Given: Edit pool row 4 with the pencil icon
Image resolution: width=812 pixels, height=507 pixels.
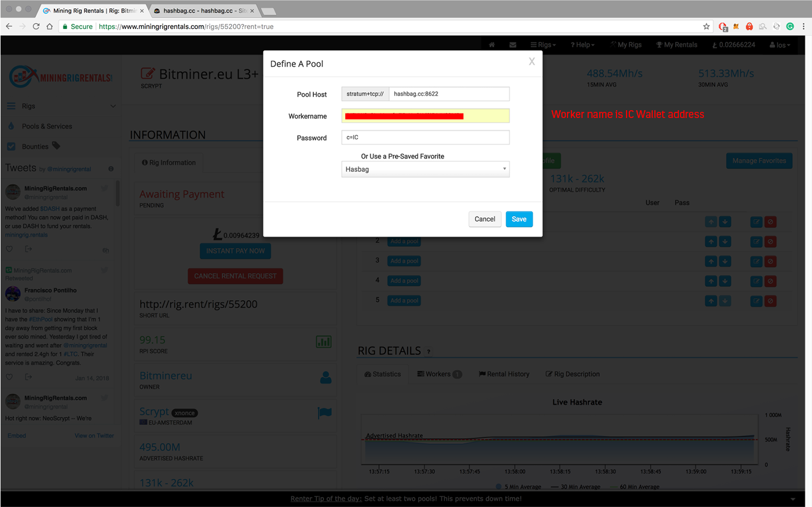Looking at the screenshot, I should pos(756,281).
